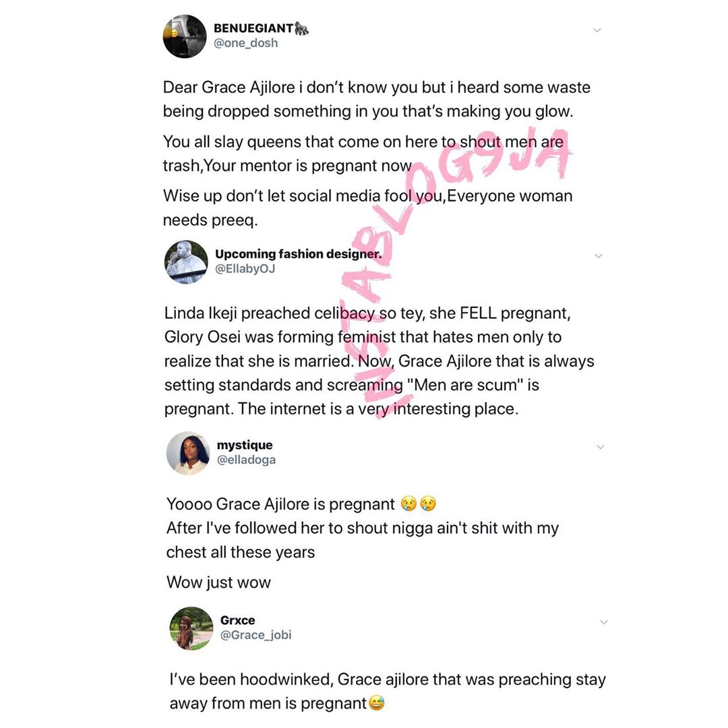Screen dimensions: 728x728
Task: Click the Grxce display name
Action: click(x=237, y=620)
